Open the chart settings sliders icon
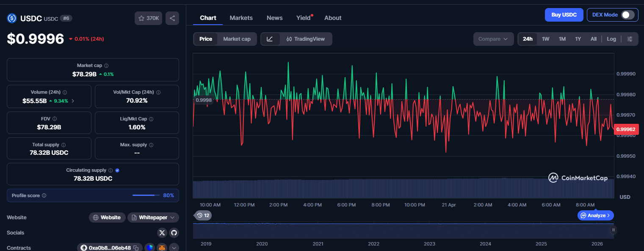 [630, 39]
